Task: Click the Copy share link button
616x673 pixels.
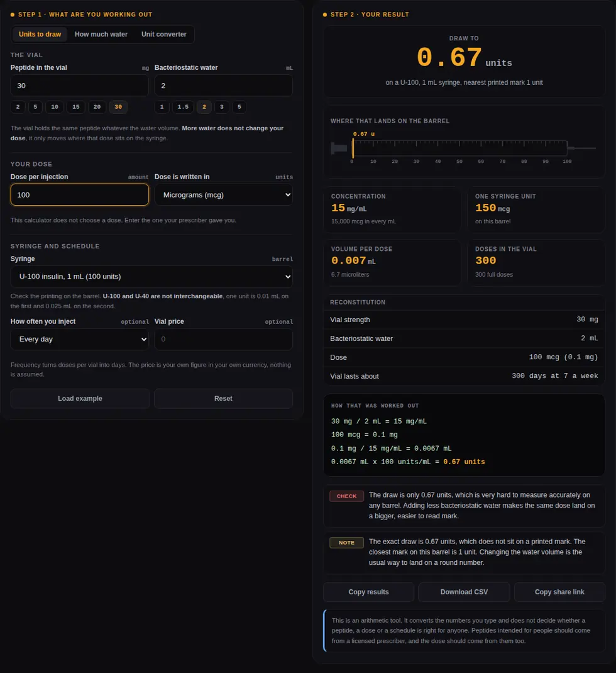Action: [x=559, y=592]
